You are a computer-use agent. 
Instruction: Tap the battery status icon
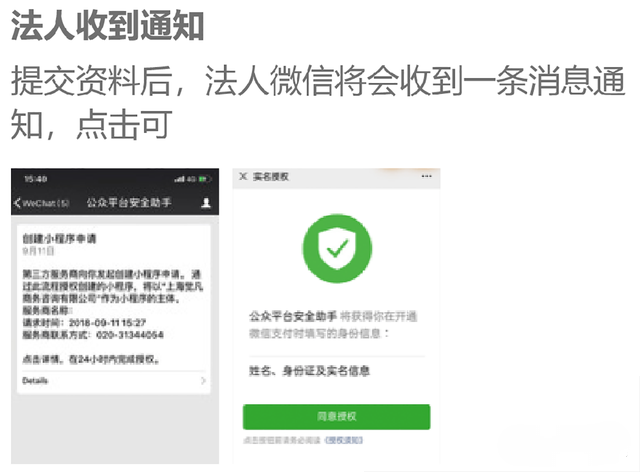[205, 179]
